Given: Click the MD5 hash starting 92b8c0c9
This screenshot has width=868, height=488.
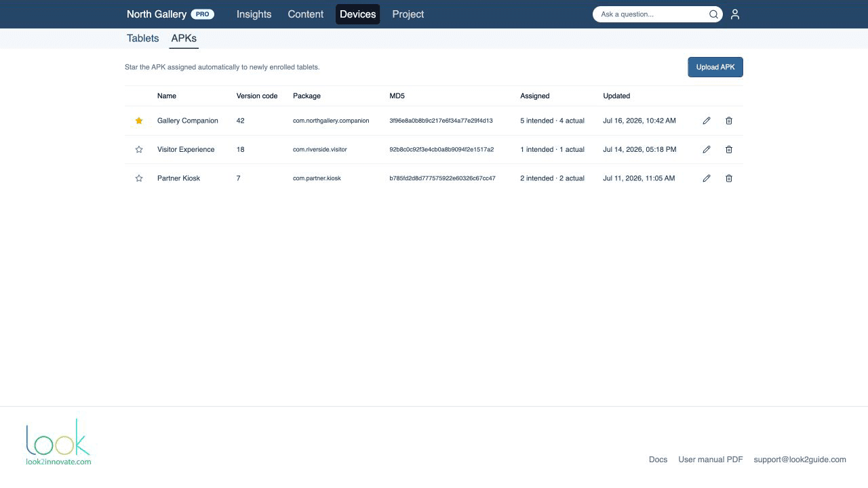Looking at the screenshot, I should click(441, 150).
